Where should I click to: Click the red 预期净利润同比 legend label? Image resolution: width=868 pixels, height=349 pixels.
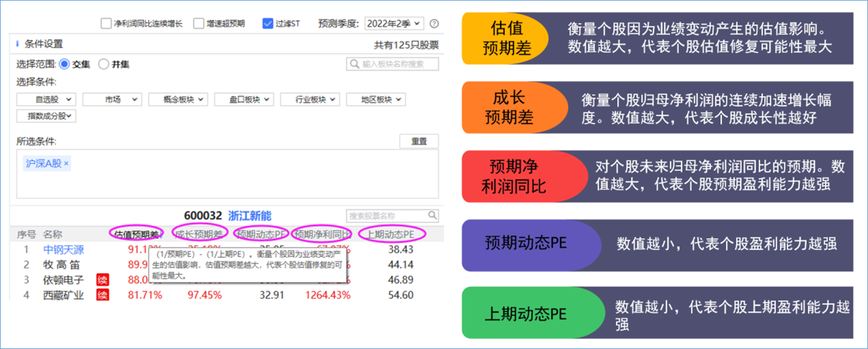pyautogui.click(x=514, y=176)
